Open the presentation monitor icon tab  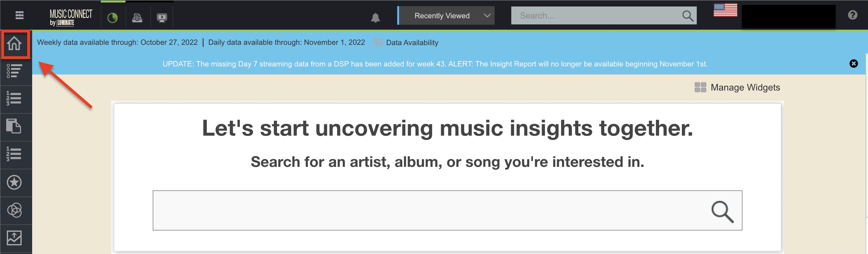[162, 18]
